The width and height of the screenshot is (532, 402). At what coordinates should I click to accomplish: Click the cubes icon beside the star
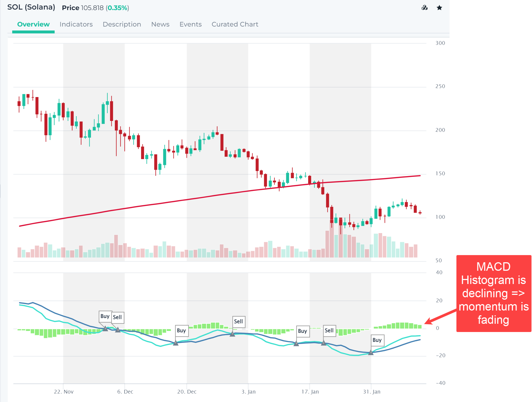click(x=424, y=8)
